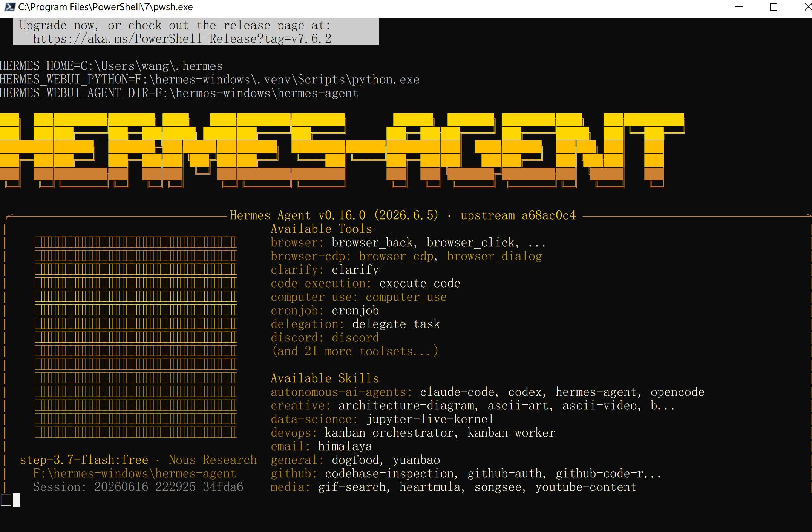
Task: Click the 'kanban-orchestrator' skill name
Action: [x=389, y=433]
